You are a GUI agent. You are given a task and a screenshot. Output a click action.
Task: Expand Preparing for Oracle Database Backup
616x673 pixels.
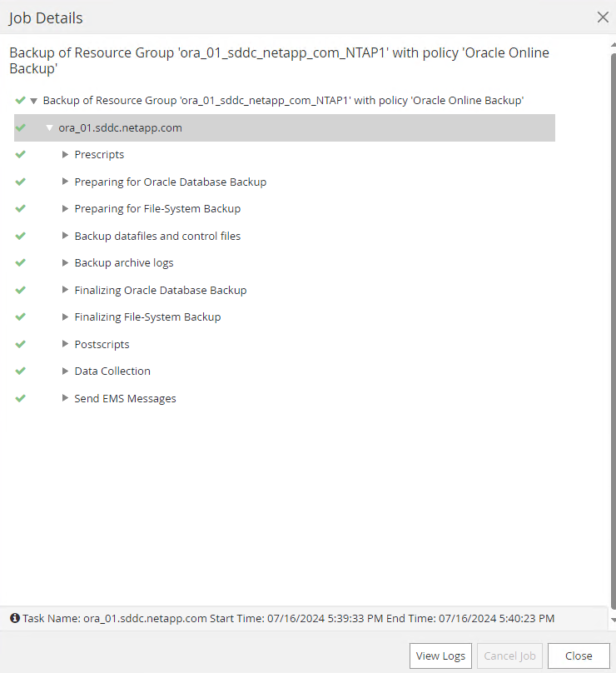pos(66,182)
